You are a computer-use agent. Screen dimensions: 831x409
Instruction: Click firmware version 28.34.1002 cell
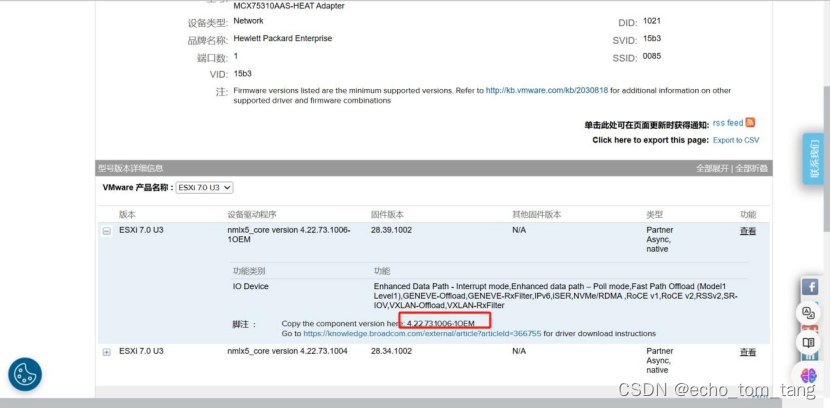click(391, 351)
